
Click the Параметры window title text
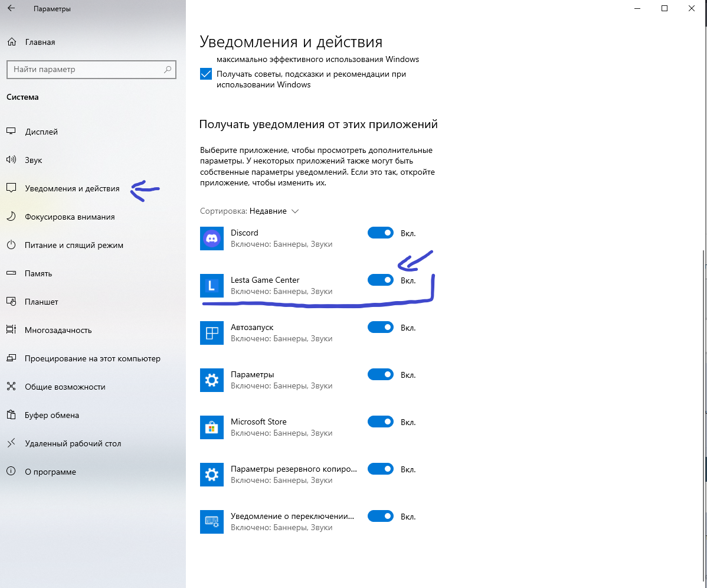click(52, 9)
